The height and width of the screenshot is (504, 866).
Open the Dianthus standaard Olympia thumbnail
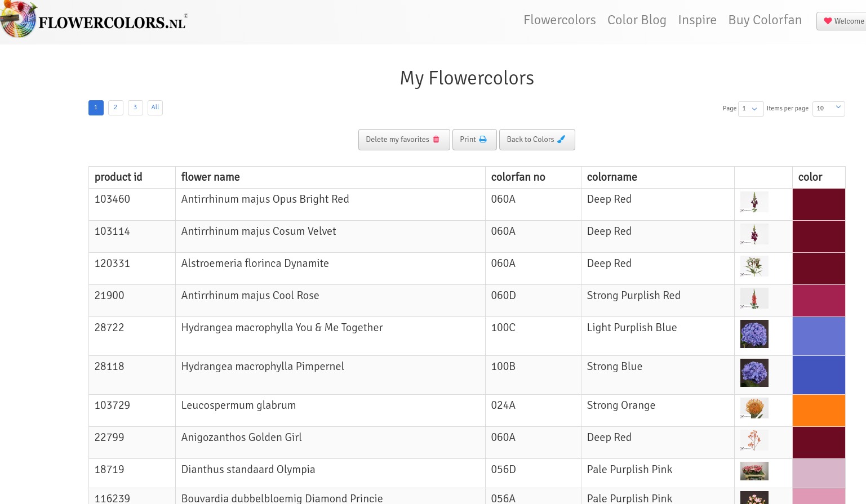click(754, 471)
